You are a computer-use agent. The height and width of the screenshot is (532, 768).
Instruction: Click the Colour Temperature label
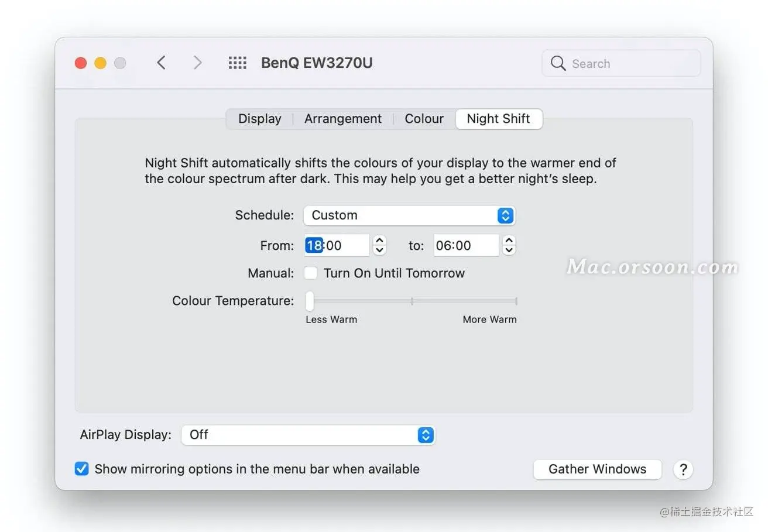click(233, 301)
